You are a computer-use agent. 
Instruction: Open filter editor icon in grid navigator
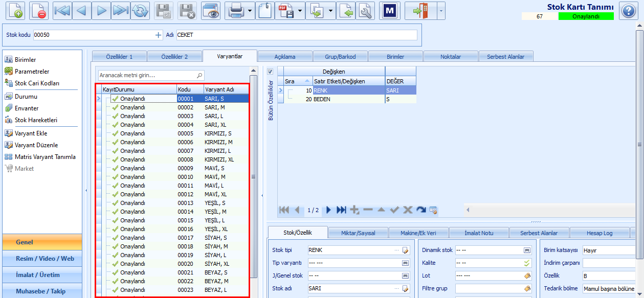coord(434,210)
